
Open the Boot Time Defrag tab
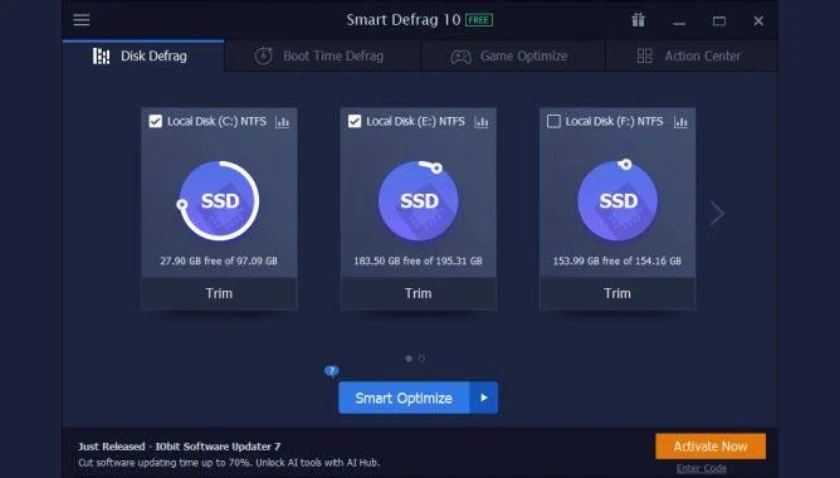pyautogui.click(x=322, y=56)
